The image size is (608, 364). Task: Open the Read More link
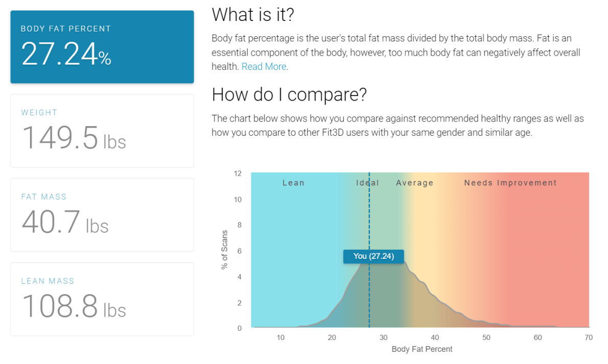pyautogui.click(x=264, y=67)
